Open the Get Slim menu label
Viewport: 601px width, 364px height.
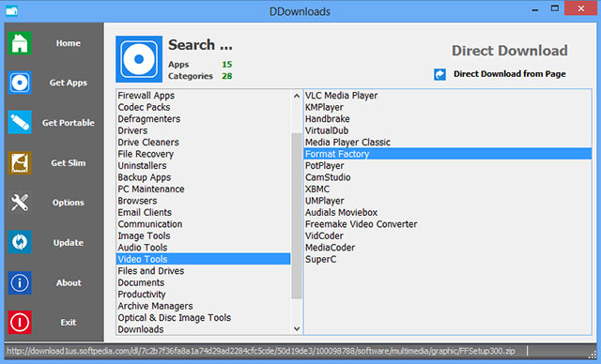pos(69,163)
